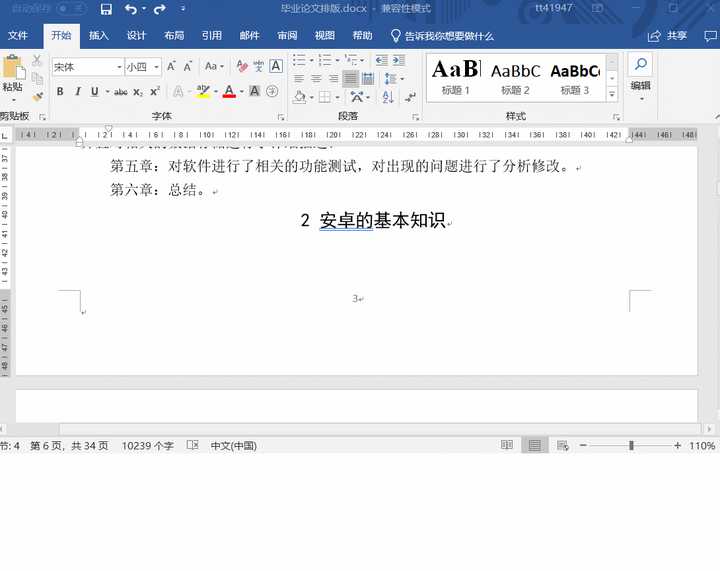Image resolution: width=720 pixels, height=571 pixels.
Task: Click the 中文(中国) language indicator
Action: (233, 446)
